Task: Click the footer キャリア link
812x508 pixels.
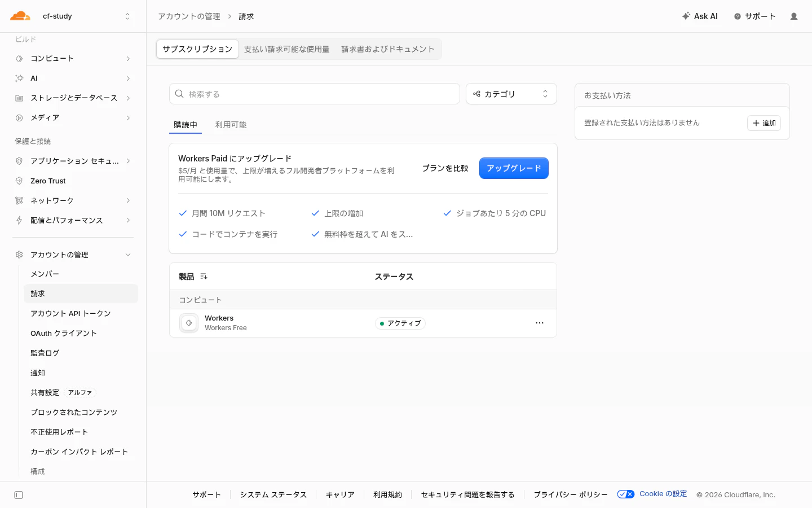Action: 340,494
